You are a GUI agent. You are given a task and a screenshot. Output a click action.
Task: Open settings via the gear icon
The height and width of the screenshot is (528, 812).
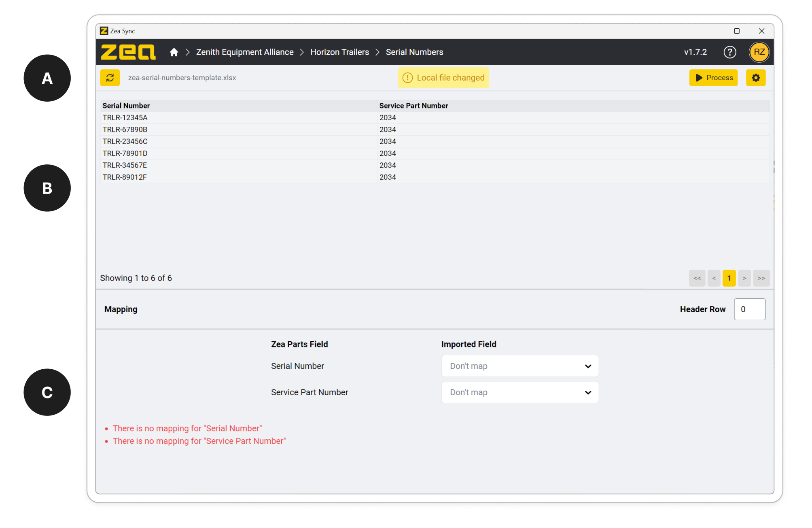pos(755,78)
